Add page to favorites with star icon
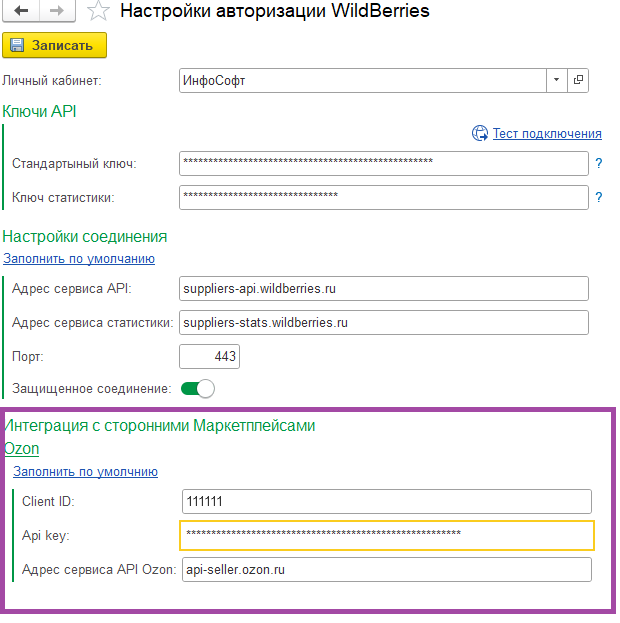620x623 pixels. (x=98, y=10)
